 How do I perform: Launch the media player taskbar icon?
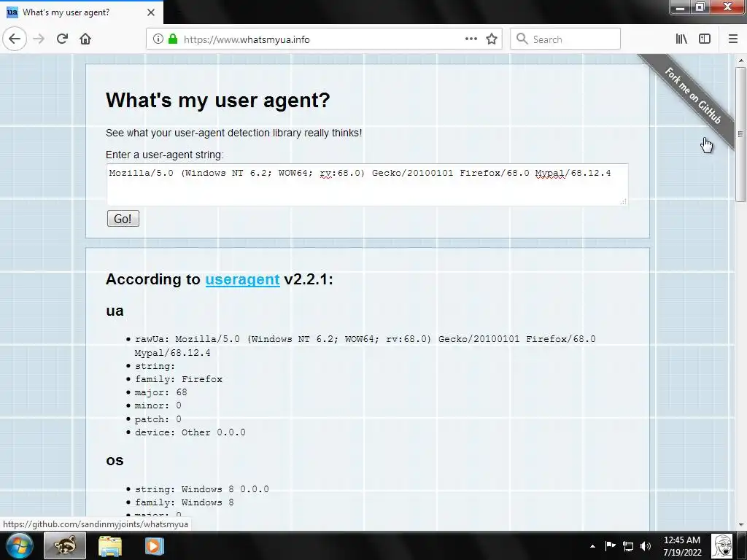click(x=154, y=545)
